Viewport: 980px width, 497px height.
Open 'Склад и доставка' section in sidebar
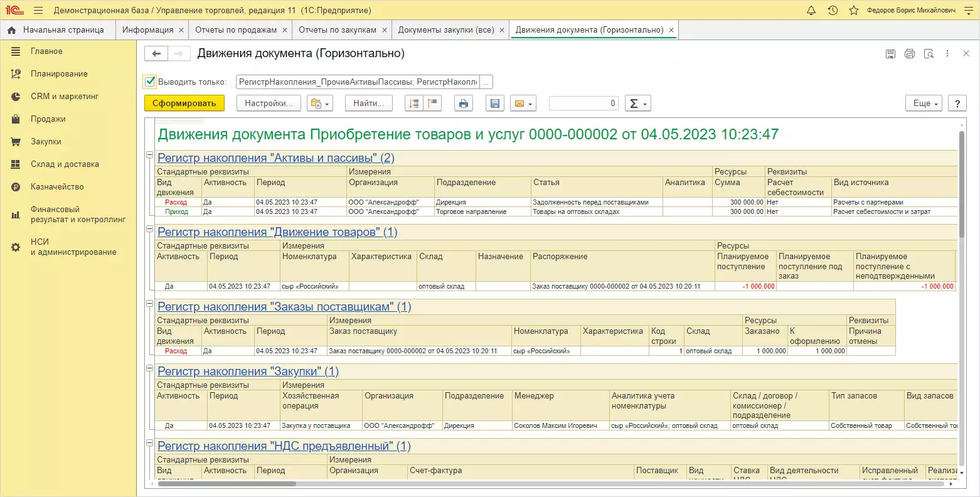(65, 164)
